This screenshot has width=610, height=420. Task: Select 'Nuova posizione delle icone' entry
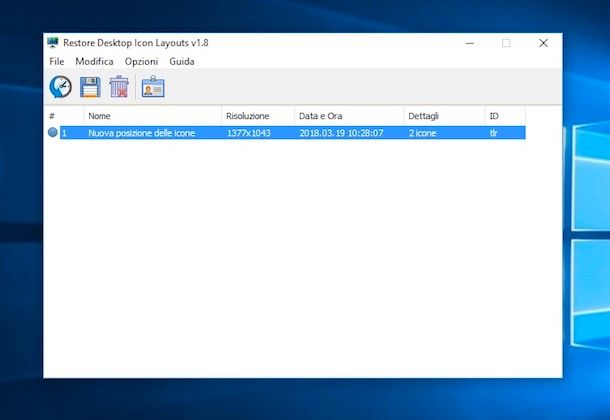141,133
